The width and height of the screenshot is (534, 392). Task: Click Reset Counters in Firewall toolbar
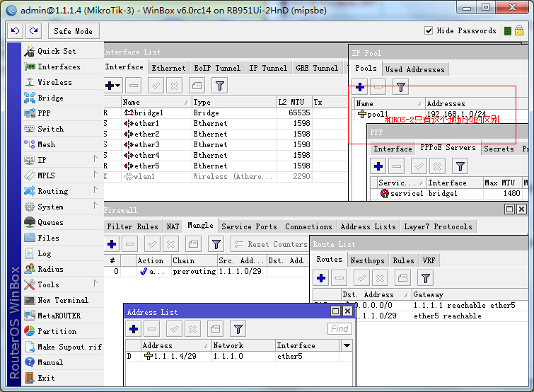point(271,244)
